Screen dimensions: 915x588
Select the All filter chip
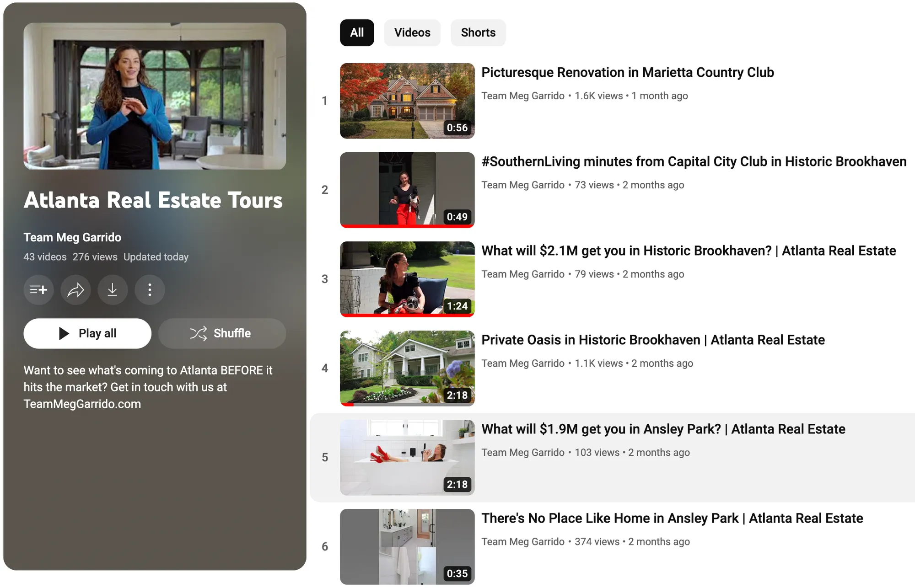356,32
